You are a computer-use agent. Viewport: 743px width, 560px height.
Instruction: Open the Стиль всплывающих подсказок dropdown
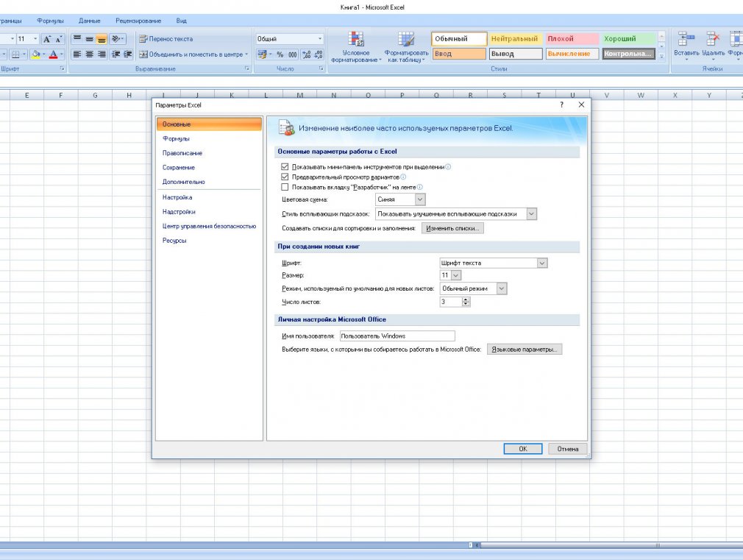pos(531,214)
